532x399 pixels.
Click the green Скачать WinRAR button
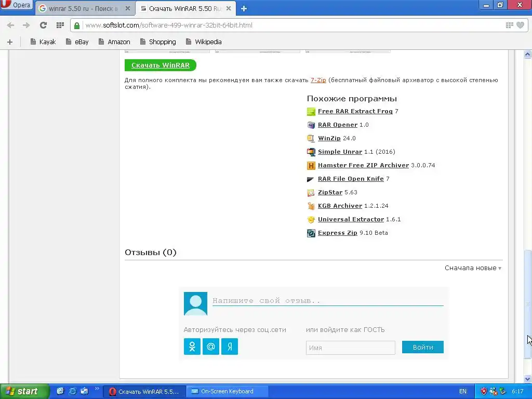pyautogui.click(x=161, y=65)
